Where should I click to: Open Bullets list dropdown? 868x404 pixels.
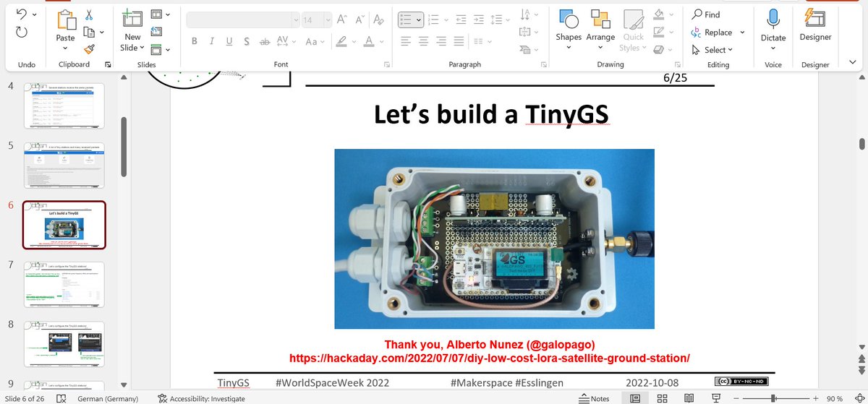417,20
